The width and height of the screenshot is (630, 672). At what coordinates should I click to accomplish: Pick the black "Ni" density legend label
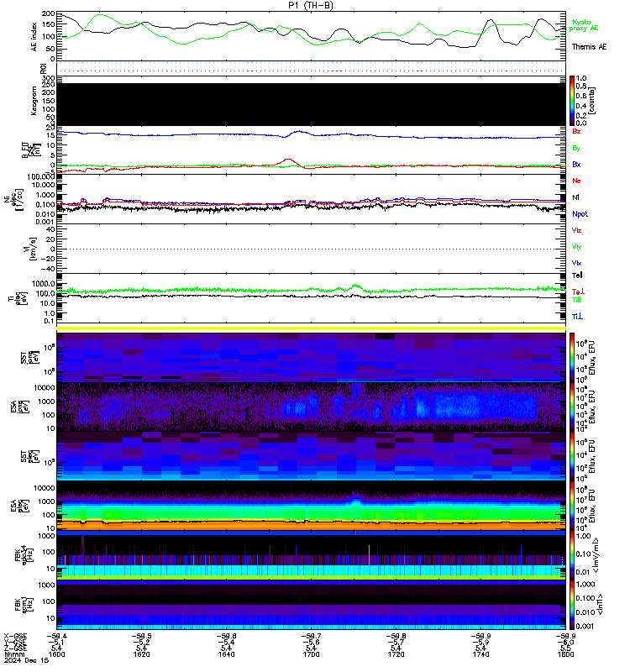coord(575,197)
